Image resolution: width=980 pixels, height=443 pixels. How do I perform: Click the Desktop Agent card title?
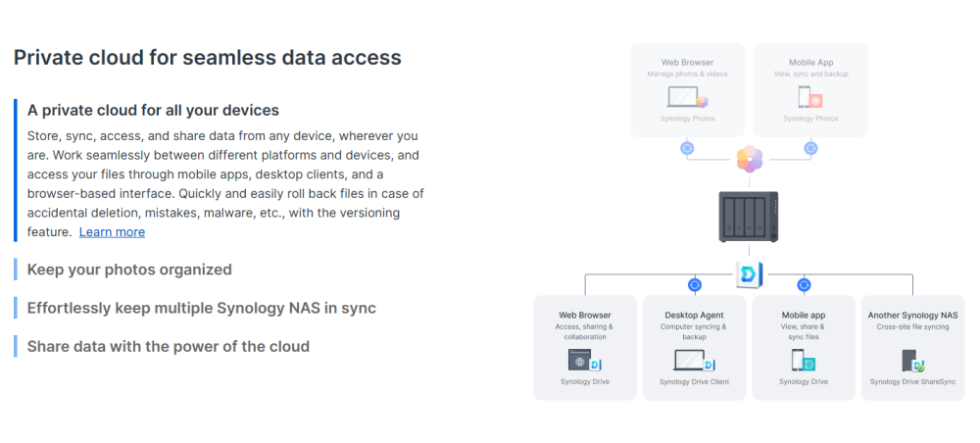695,316
